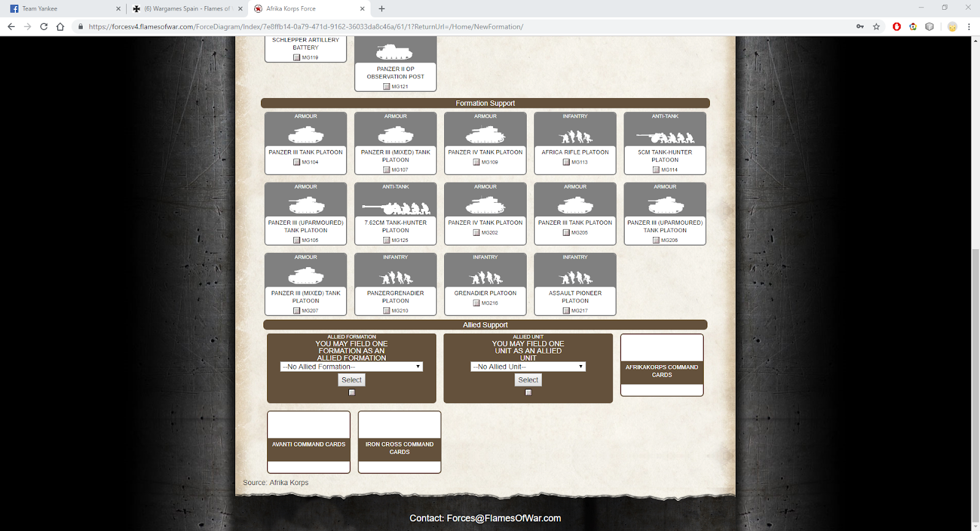This screenshot has height=531, width=980.
Task: Click the Panzer IV Tank Platoon MG109 tank icon
Action: [485, 134]
